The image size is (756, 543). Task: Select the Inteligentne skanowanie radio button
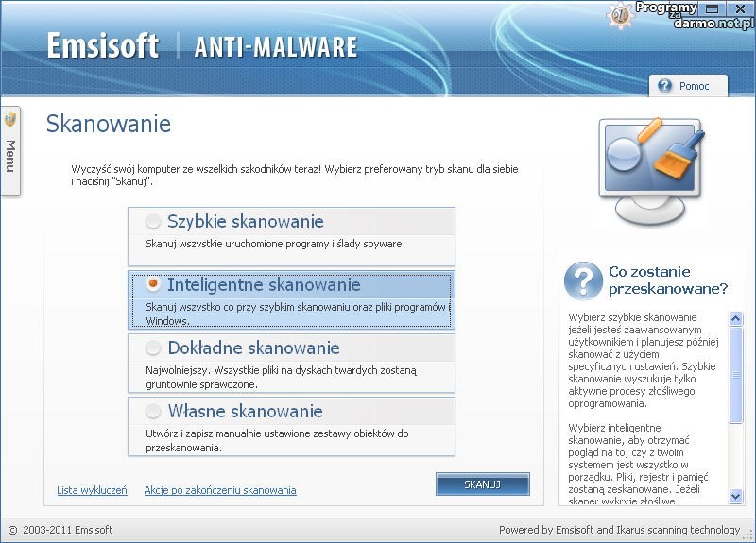coord(153,284)
